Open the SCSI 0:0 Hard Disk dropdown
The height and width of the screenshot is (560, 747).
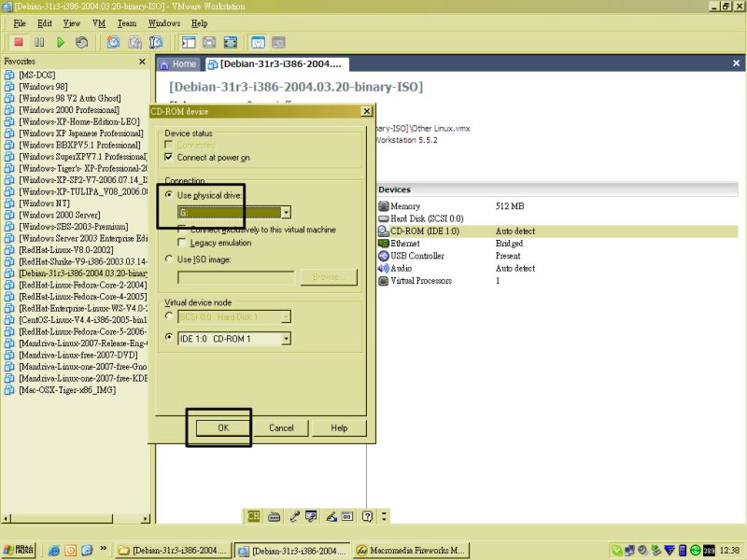[x=286, y=316]
